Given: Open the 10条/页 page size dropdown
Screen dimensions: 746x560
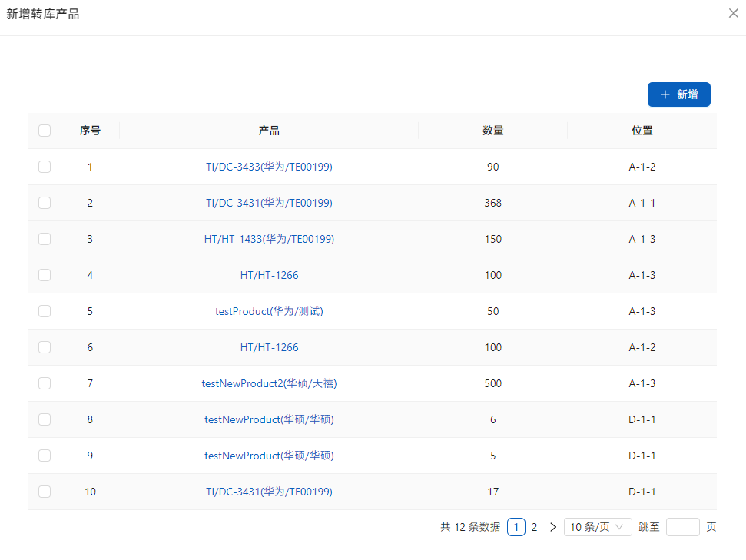Looking at the screenshot, I should pos(598,527).
